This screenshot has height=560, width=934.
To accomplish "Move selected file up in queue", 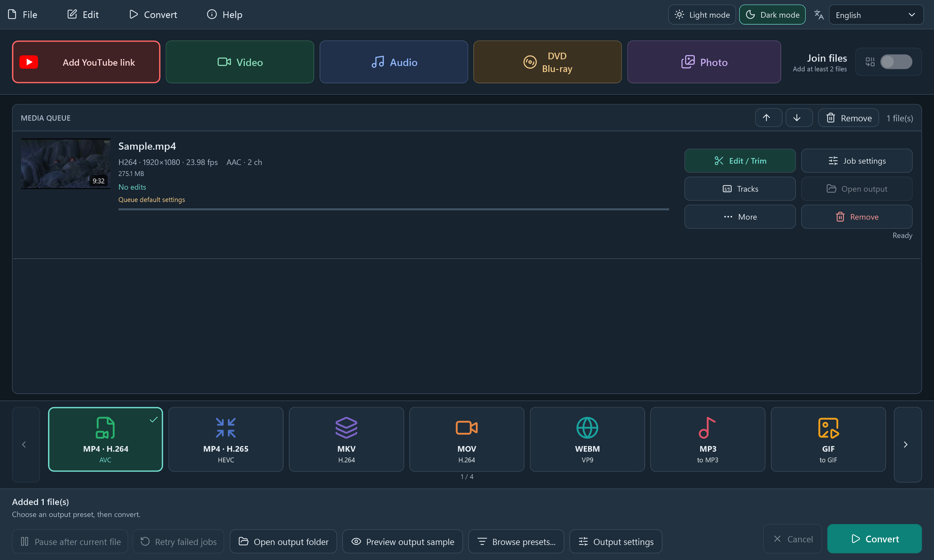I will (768, 118).
